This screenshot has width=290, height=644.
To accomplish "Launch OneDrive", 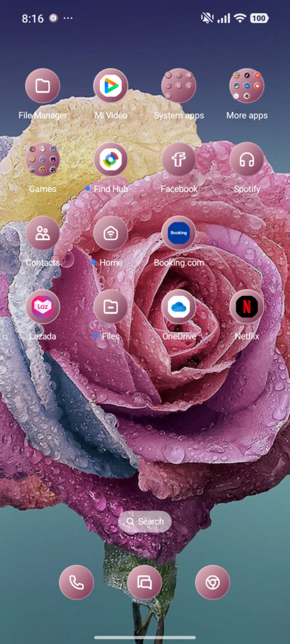I will pos(179,307).
